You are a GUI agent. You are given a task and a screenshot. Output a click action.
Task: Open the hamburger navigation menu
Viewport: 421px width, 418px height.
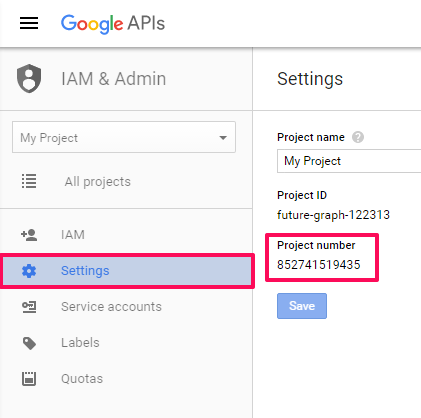29,23
